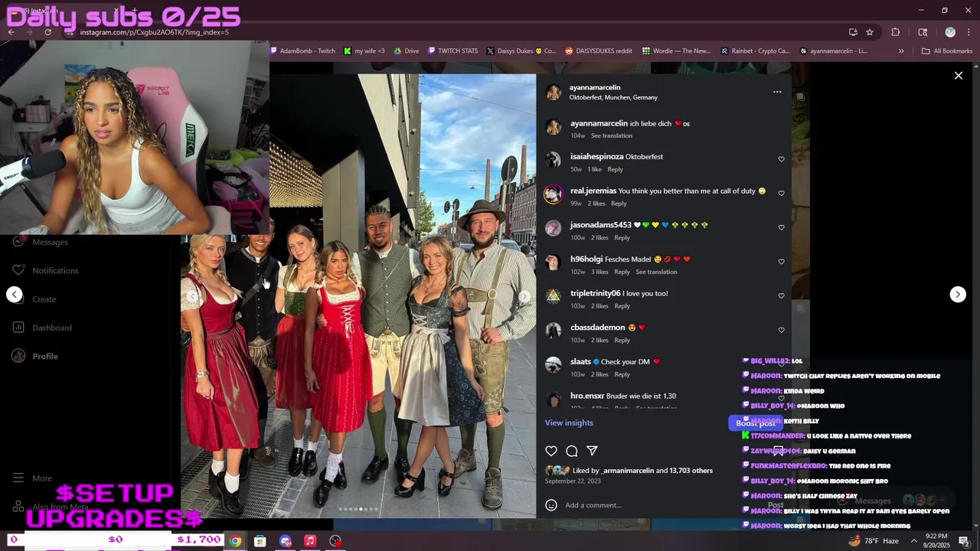Viewport: 980px width, 551px height.
Task: Like real.jeremias's comment
Action: 781,194
